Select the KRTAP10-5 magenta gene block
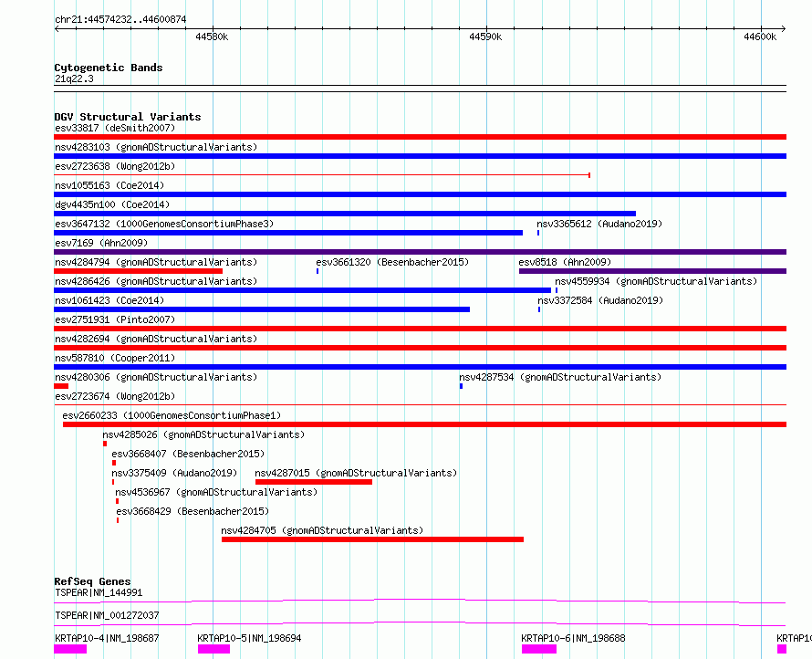This screenshot has width=812, height=659. coord(213,649)
